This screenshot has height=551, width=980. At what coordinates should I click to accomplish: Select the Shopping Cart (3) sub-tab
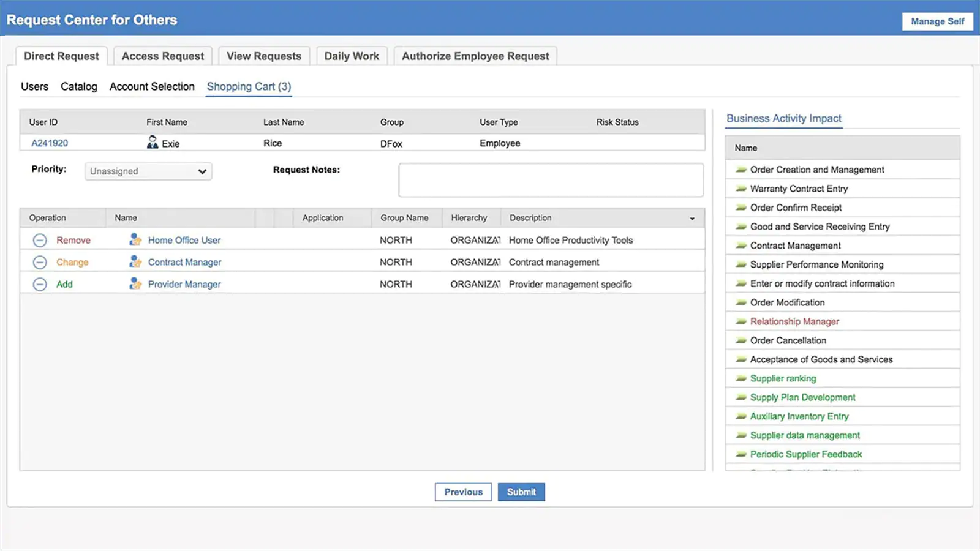(x=249, y=87)
